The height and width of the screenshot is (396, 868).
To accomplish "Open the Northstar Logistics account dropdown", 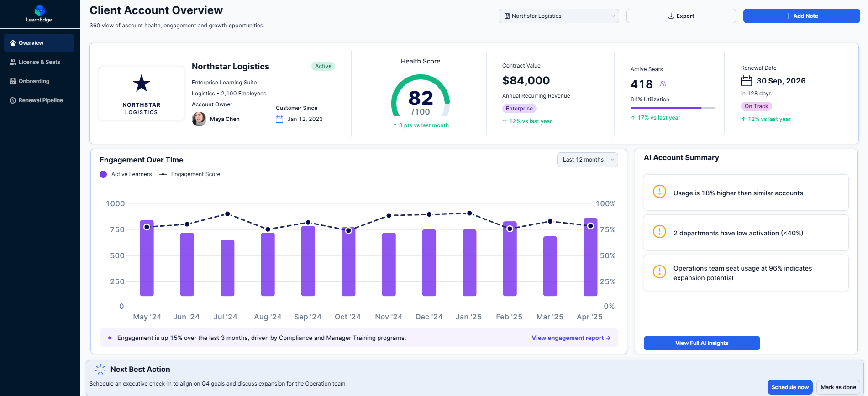I will 558,16.
